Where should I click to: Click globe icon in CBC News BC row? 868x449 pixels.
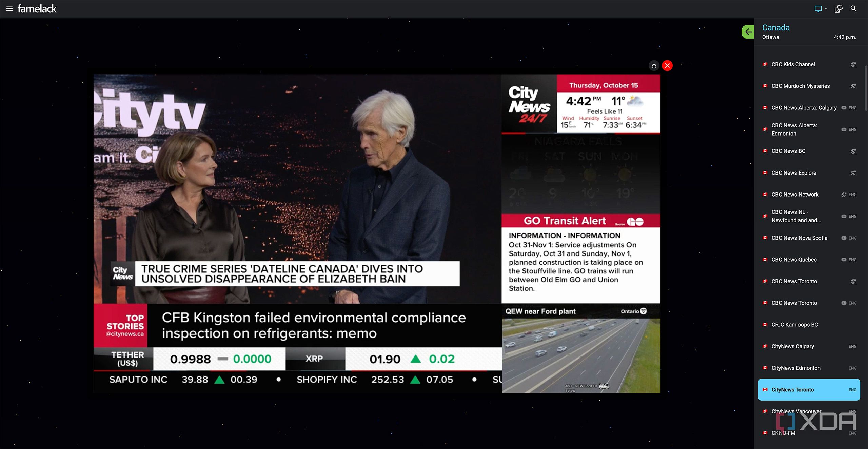click(x=853, y=151)
